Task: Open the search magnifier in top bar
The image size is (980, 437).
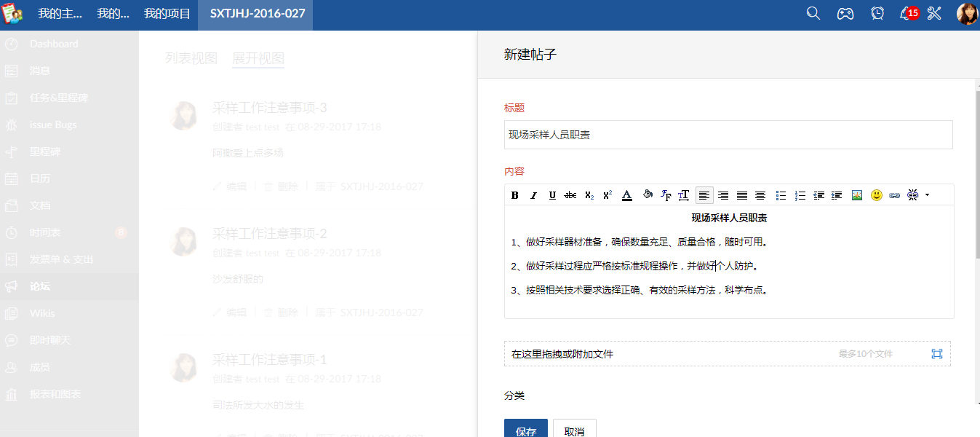Action: coord(813,14)
